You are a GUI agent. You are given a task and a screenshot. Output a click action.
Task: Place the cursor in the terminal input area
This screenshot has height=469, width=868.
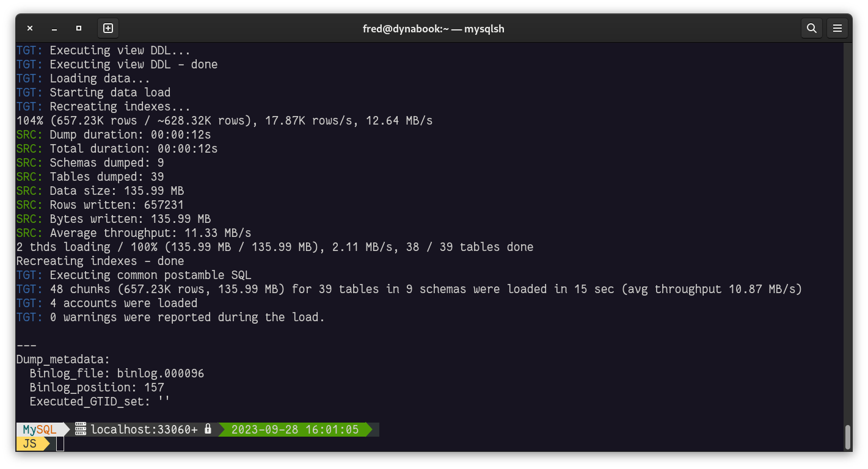[x=60, y=444]
